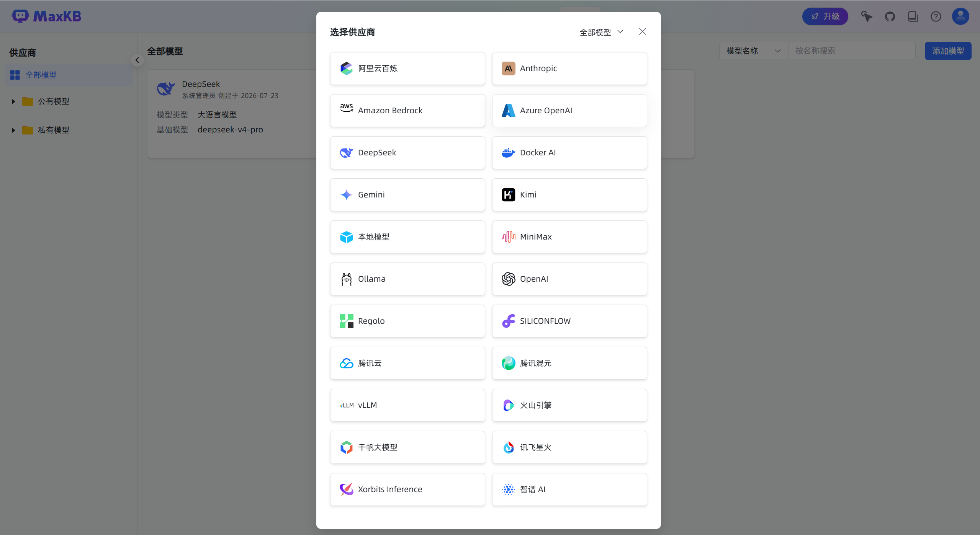Viewport: 980px width, 535px height.
Task: Click the 腾讯混元 logo icon
Action: point(508,363)
